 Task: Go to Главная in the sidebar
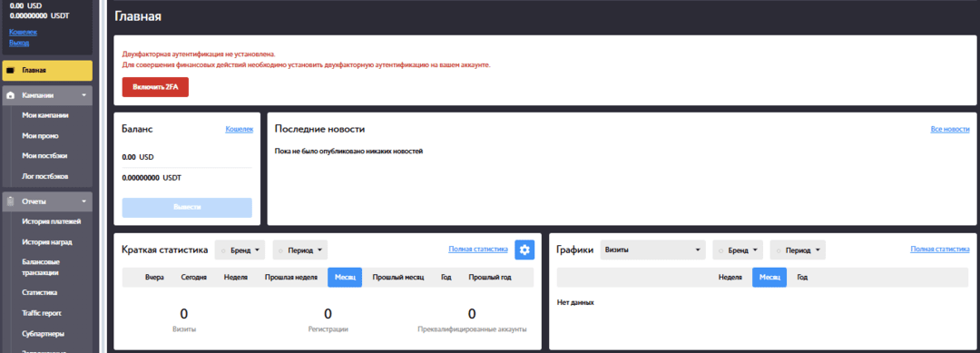(47, 71)
